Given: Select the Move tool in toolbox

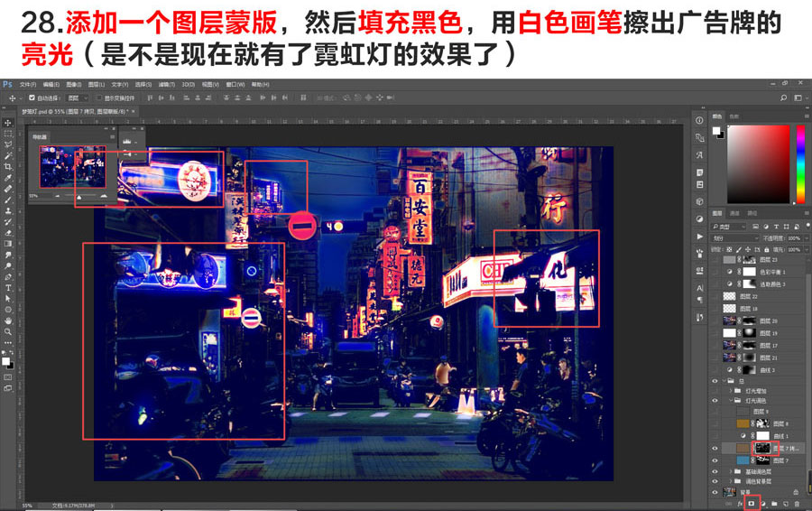Looking at the screenshot, I should point(8,123).
